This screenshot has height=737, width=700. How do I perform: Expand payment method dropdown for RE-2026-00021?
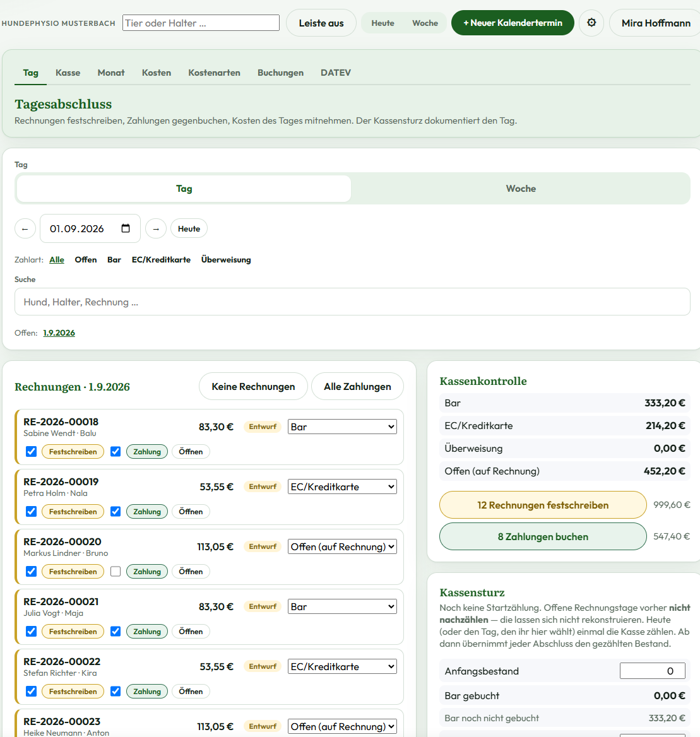[x=342, y=606]
